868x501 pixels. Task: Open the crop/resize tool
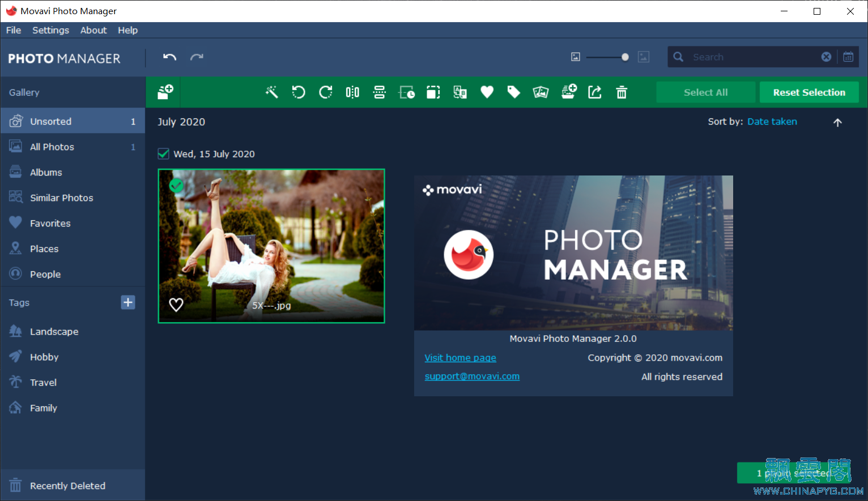coord(433,92)
